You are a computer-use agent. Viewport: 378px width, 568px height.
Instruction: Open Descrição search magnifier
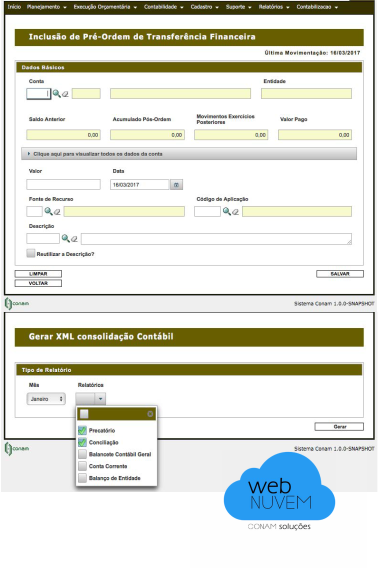(x=65, y=238)
